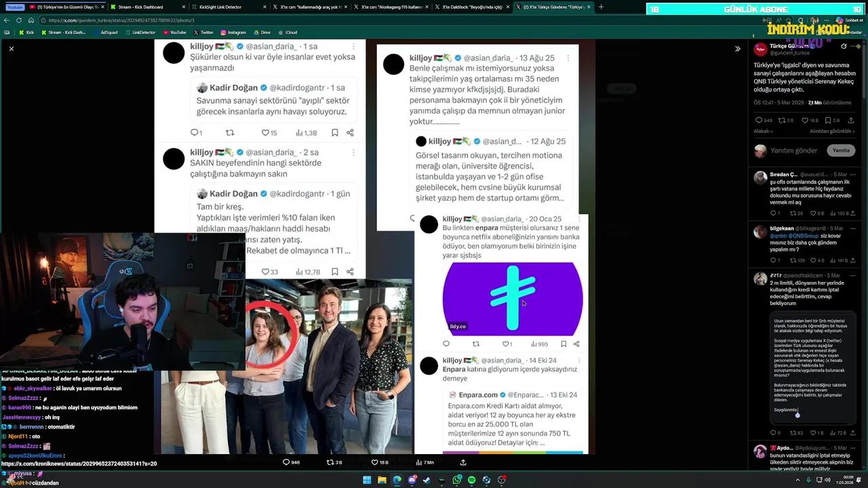Image resolution: width=868 pixels, height=488 pixels.
Task: Open Grok icon on Türkçe Gündem tweet
Action: [844, 47]
